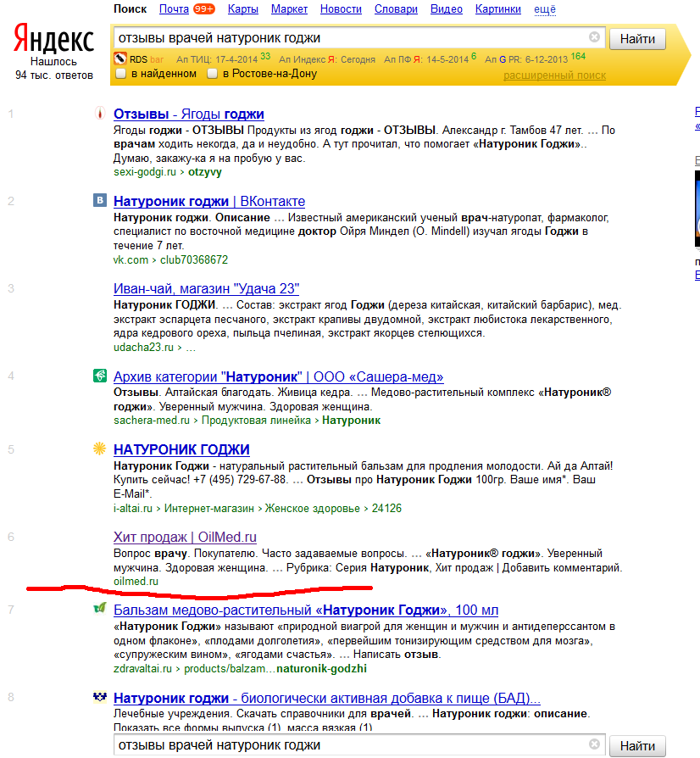Open the Новости tab
The height and width of the screenshot is (758, 700).
coord(341,9)
